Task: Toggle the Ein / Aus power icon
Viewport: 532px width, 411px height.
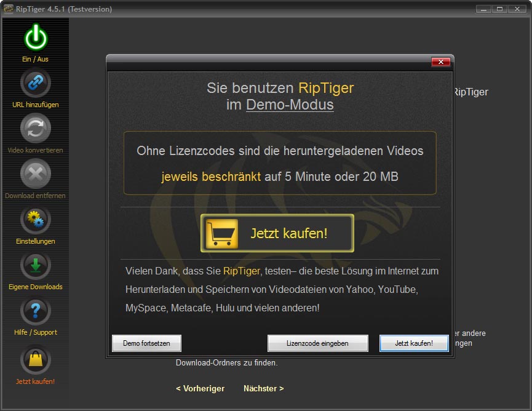Action: tap(35, 38)
